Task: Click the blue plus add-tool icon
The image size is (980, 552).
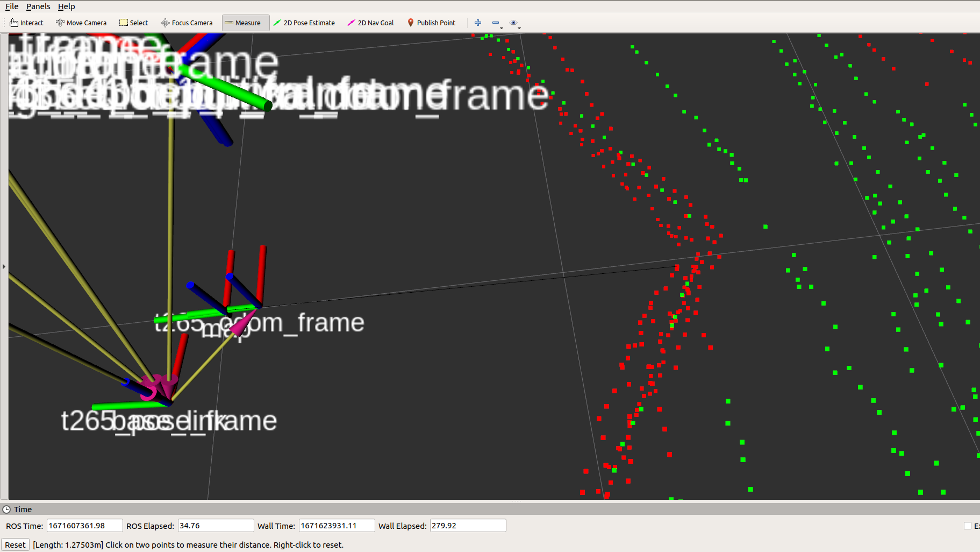Action: click(478, 23)
